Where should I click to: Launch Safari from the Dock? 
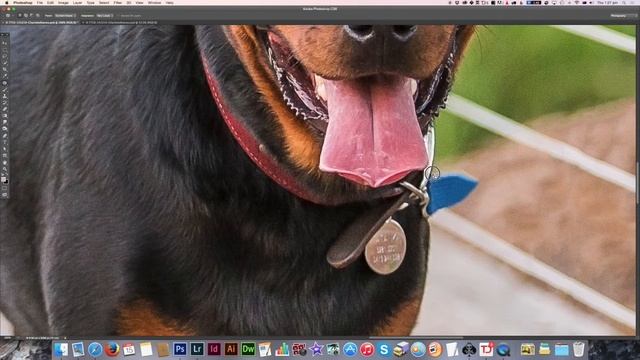coord(95,349)
